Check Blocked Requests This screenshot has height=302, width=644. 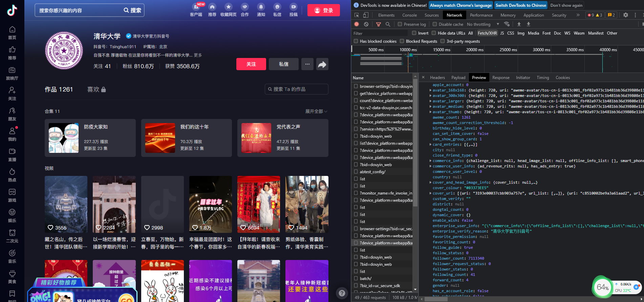[402, 41]
